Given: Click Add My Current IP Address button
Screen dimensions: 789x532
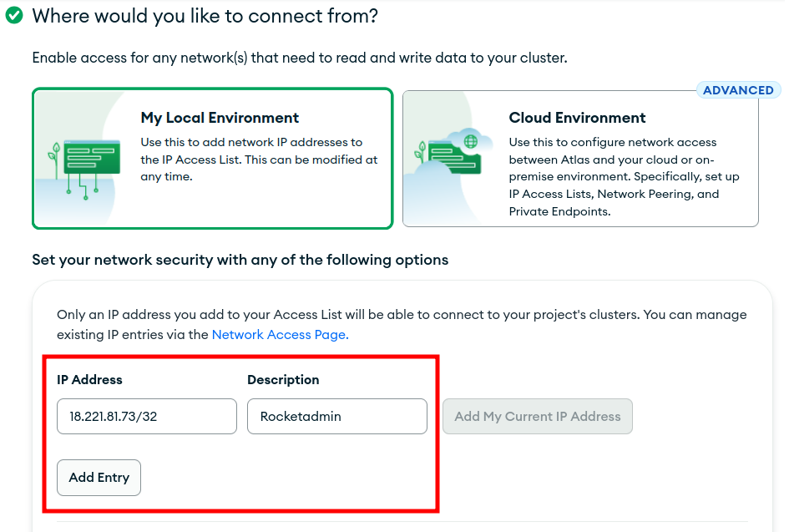Looking at the screenshot, I should click(537, 416).
